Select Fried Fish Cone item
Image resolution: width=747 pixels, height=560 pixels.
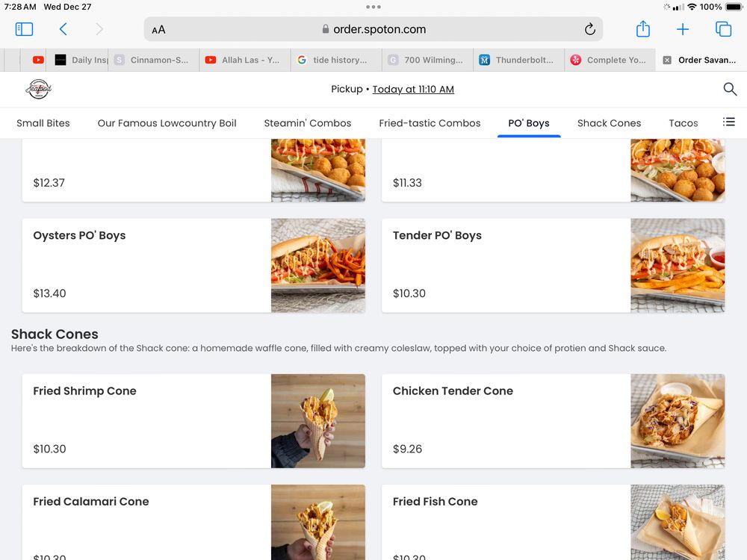[x=553, y=523]
